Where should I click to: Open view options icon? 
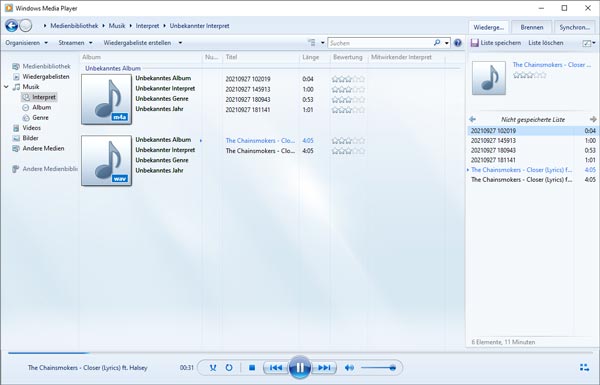point(312,43)
